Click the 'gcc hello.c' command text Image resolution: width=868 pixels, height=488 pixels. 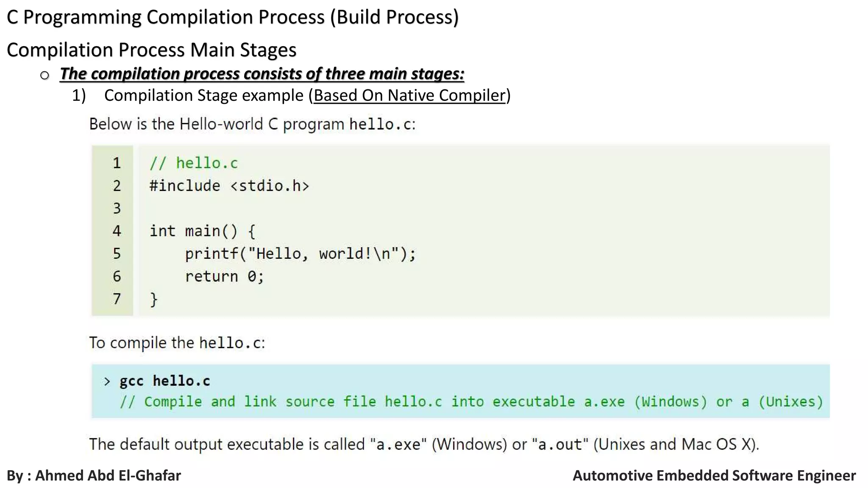coord(164,381)
